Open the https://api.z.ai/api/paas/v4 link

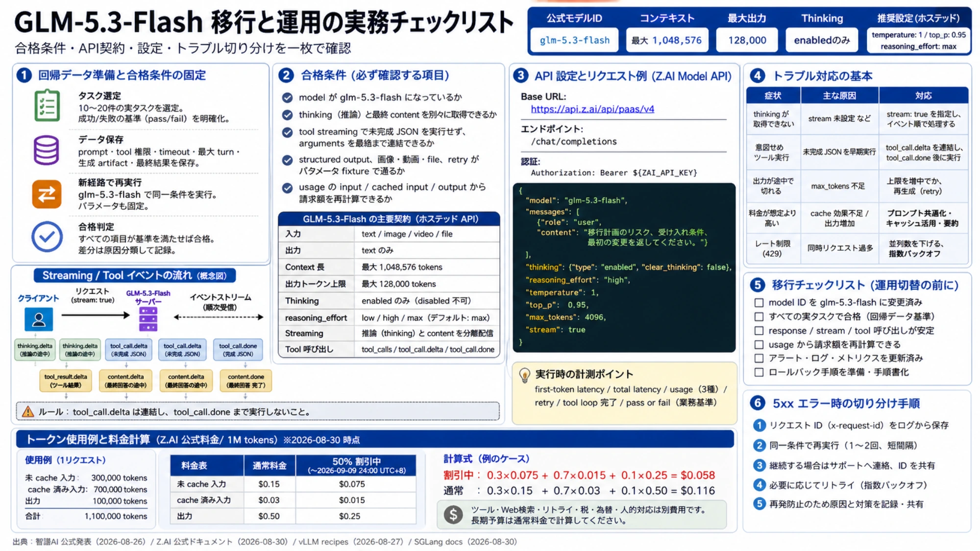tap(592, 109)
